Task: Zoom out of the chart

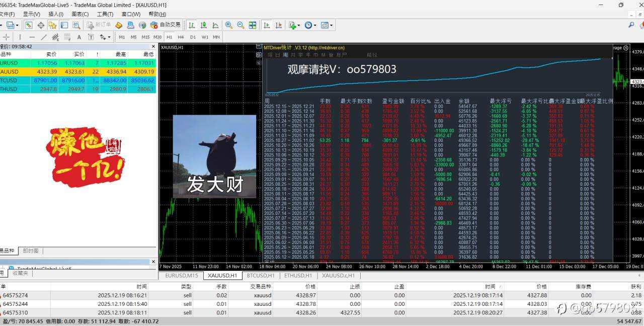Action: coord(240,25)
